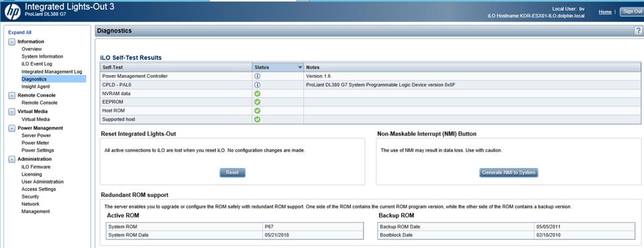Click the EEPROM green check status icon
This screenshot has height=248, width=644.
click(x=258, y=103)
